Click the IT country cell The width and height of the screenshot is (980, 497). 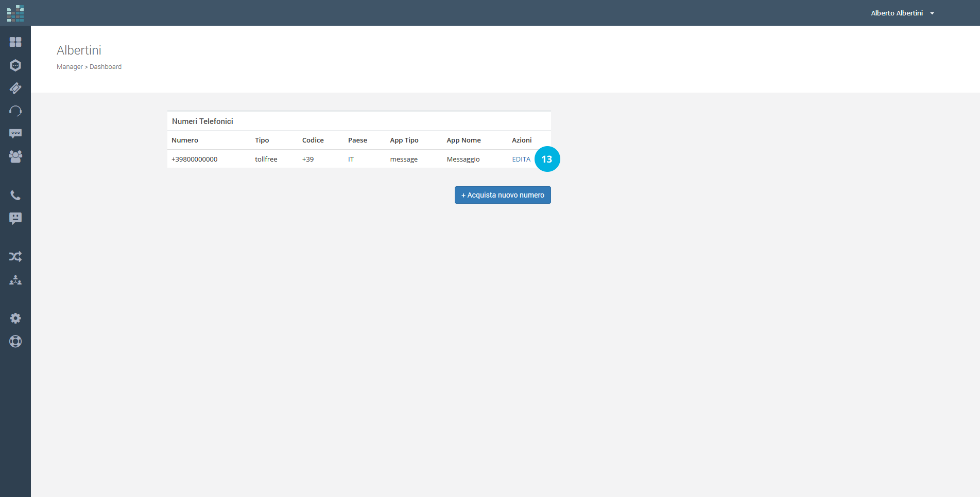coord(351,159)
